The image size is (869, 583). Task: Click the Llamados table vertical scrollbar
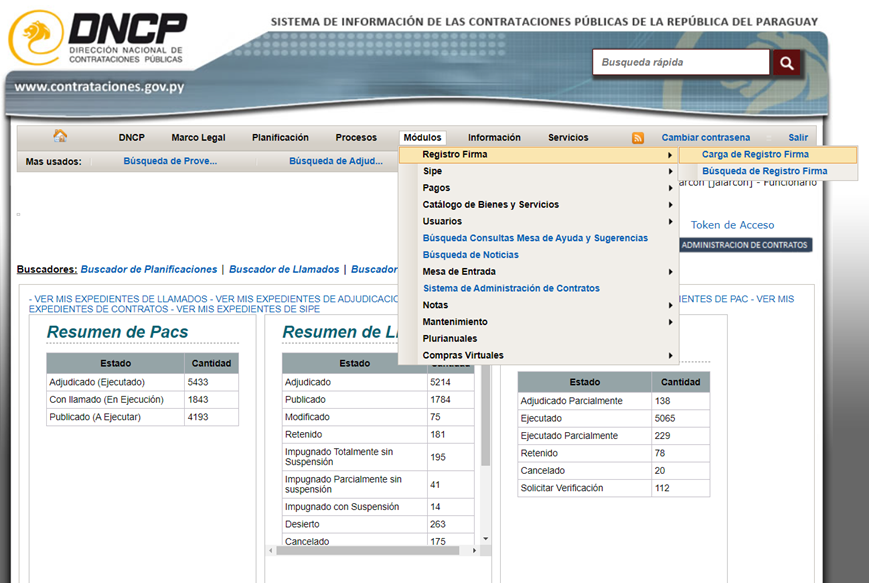(485, 417)
